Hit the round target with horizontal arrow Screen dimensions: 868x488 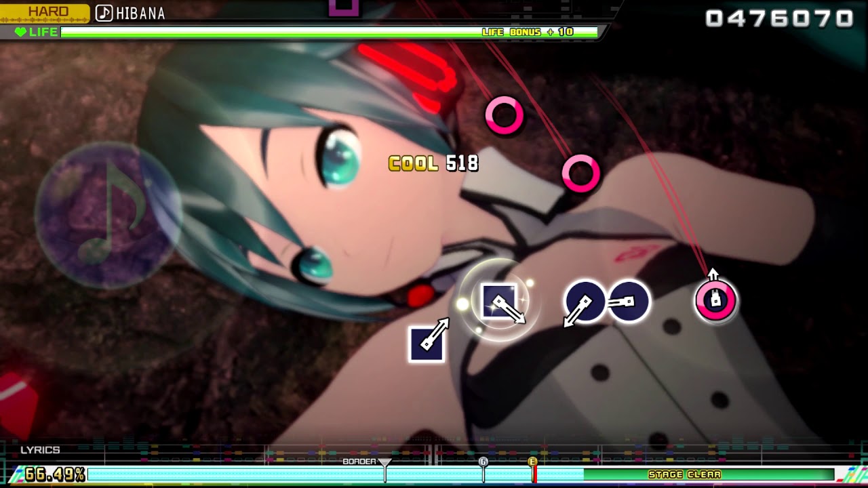[x=628, y=302]
